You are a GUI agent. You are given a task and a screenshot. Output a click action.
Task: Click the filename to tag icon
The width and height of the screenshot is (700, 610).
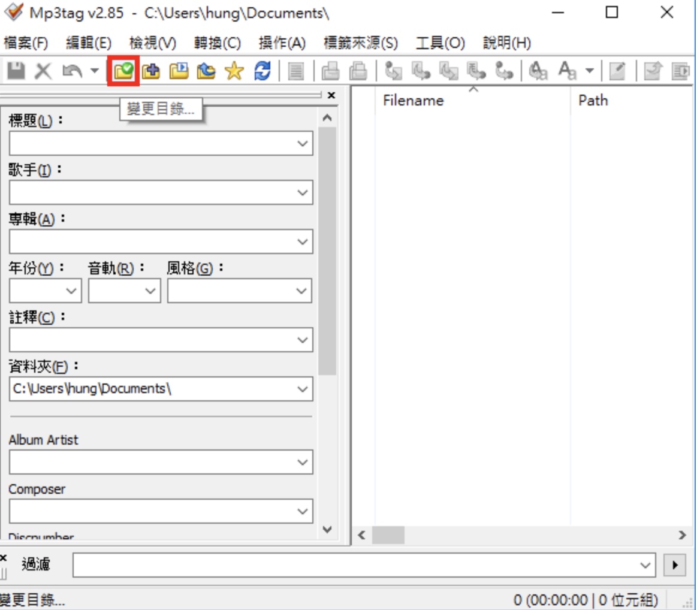(x=421, y=71)
